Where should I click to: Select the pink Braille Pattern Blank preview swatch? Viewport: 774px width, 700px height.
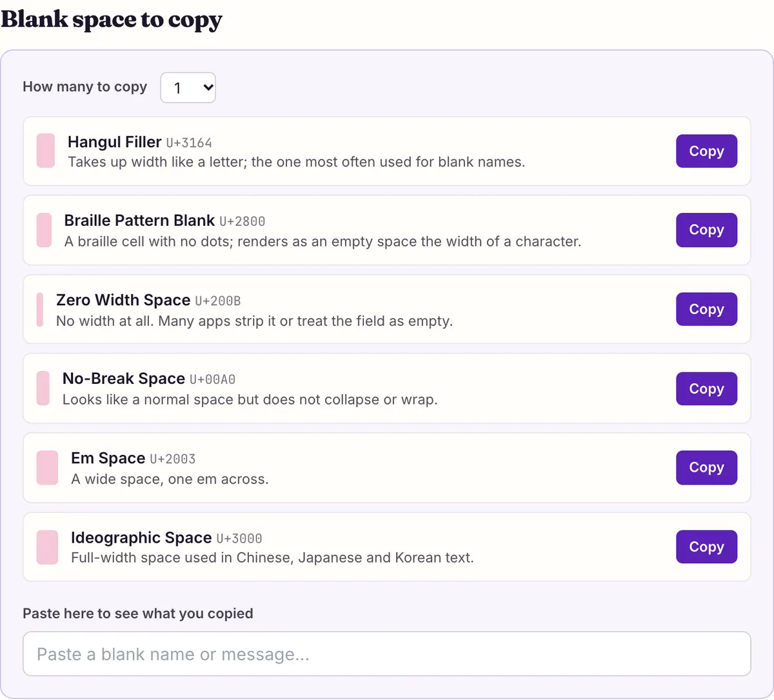[x=44, y=230]
